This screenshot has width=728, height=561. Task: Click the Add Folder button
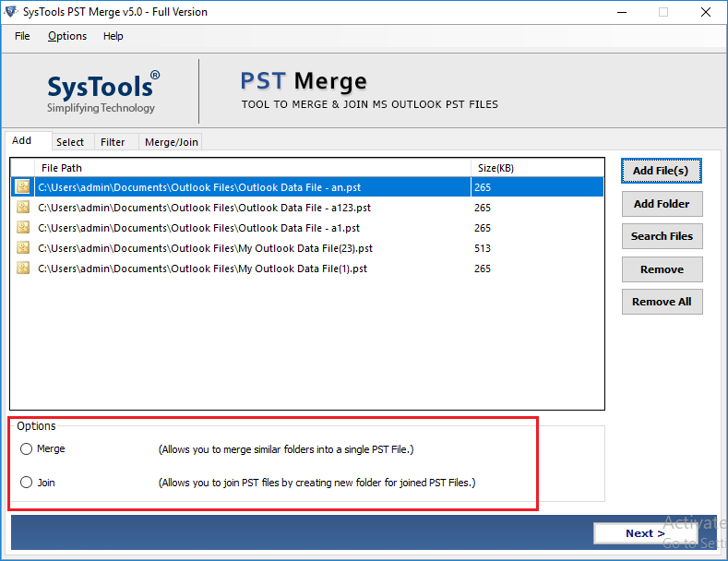click(662, 204)
